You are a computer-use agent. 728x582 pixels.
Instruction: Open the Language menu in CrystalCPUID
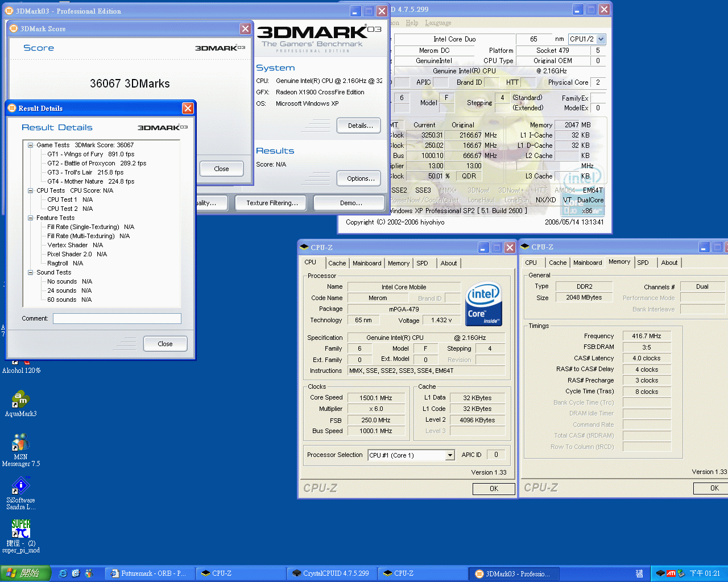tap(438, 23)
